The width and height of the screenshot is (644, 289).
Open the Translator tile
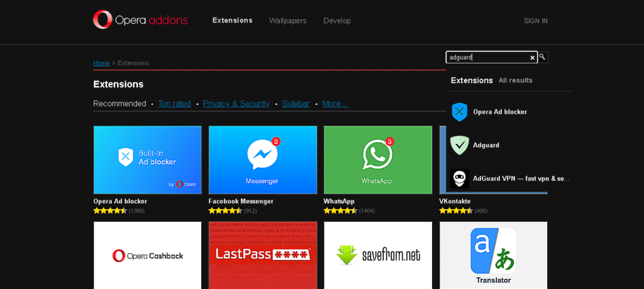(493, 255)
